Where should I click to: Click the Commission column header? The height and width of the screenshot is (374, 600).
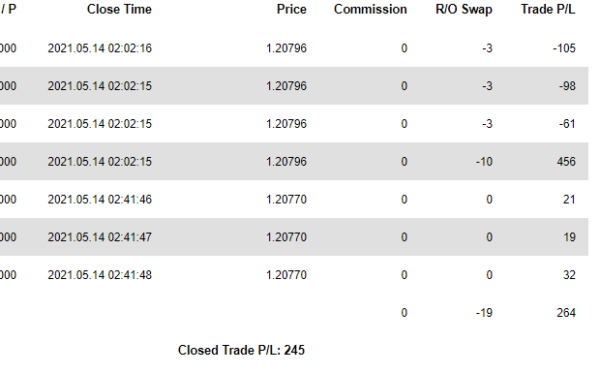pyautogui.click(x=370, y=9)
